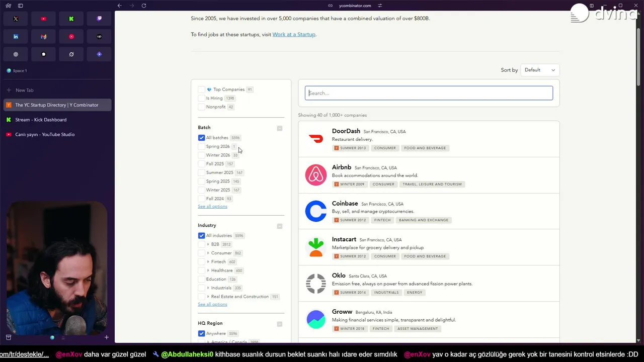Expand the Industrials industry subcategories
The image size is (644, 362).
point(208,288)
